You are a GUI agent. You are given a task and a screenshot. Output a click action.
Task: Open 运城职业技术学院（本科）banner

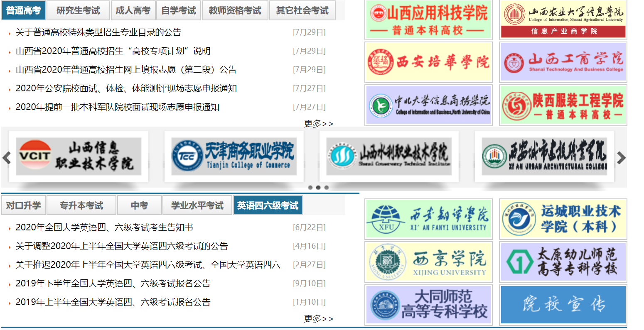tap(563, 219)
